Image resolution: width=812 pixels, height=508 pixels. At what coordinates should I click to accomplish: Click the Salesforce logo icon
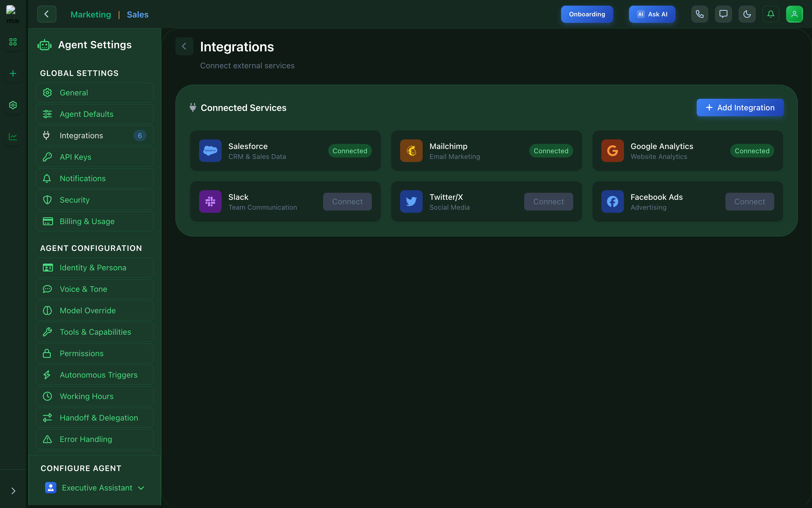point(210,151)
